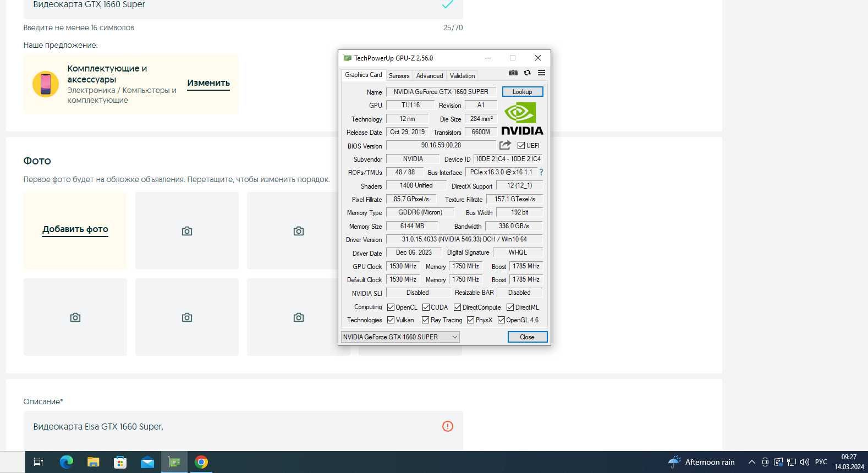Click the Close button in GPU-Z

pyautogui.click(x=527, y=337)
